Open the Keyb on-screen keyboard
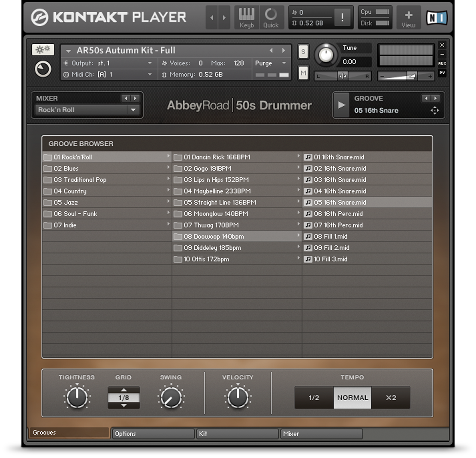Image resolution: width=476 pixels, height=458 pixels. (247, 18)
